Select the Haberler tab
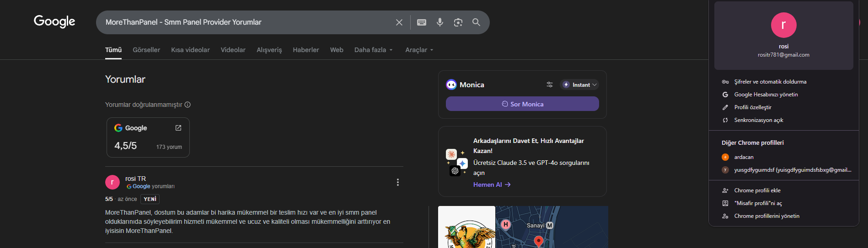This screenshot has height=248, width=868. tap(306, 50)
